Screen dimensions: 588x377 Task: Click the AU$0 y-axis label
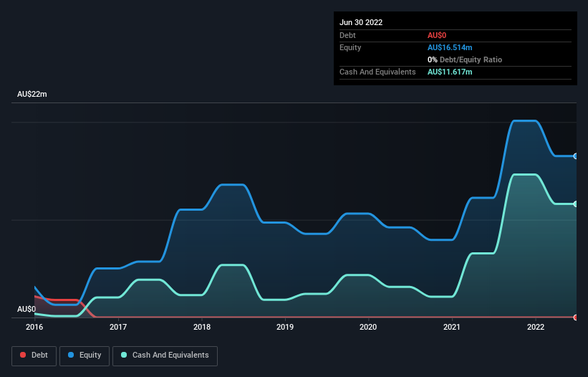point(26,309)
